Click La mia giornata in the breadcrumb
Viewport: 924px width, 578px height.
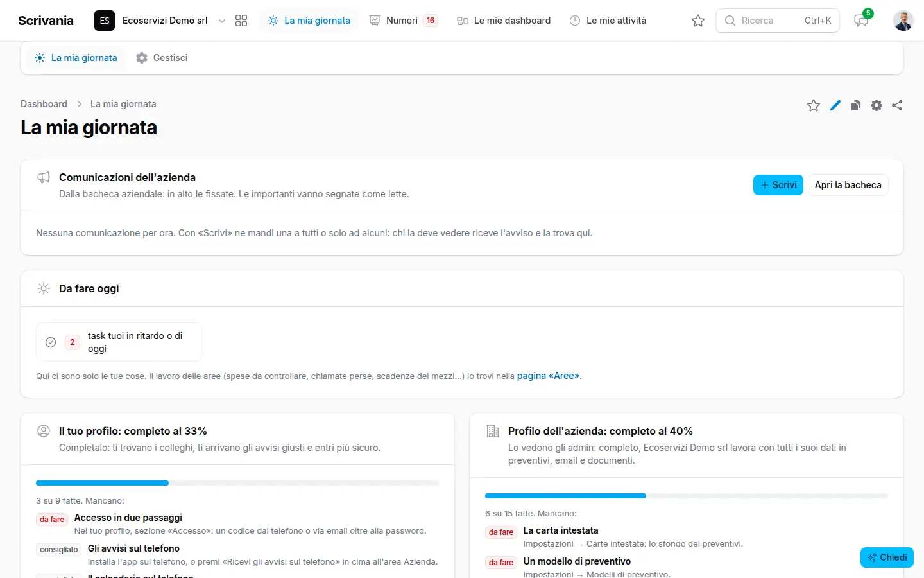123,104
